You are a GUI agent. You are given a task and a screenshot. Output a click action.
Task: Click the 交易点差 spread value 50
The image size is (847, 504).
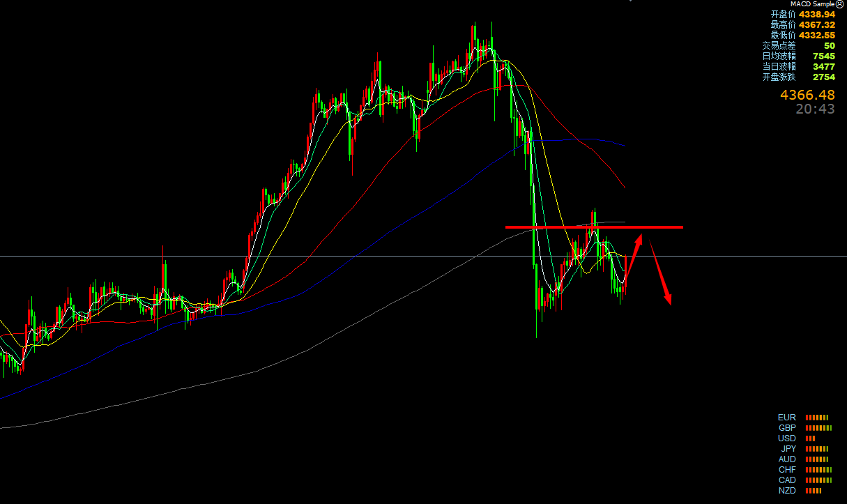pyautogui.click(x=829, y=45)
